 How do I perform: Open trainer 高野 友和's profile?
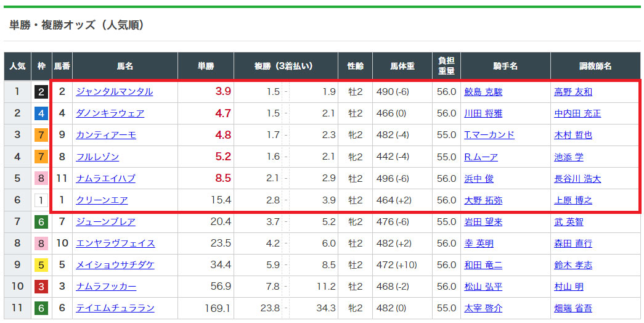tap(573, 92)
